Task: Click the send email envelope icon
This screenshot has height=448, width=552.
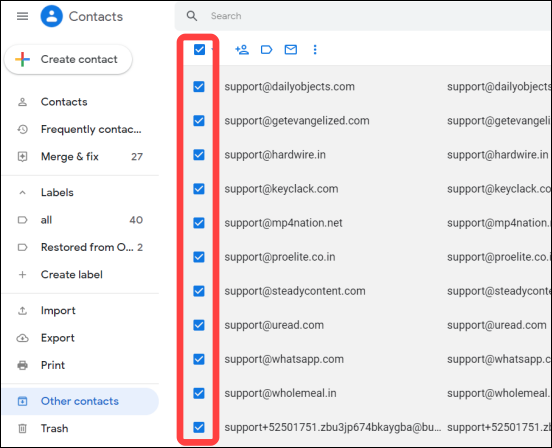Action: click(x=290, y=50)
